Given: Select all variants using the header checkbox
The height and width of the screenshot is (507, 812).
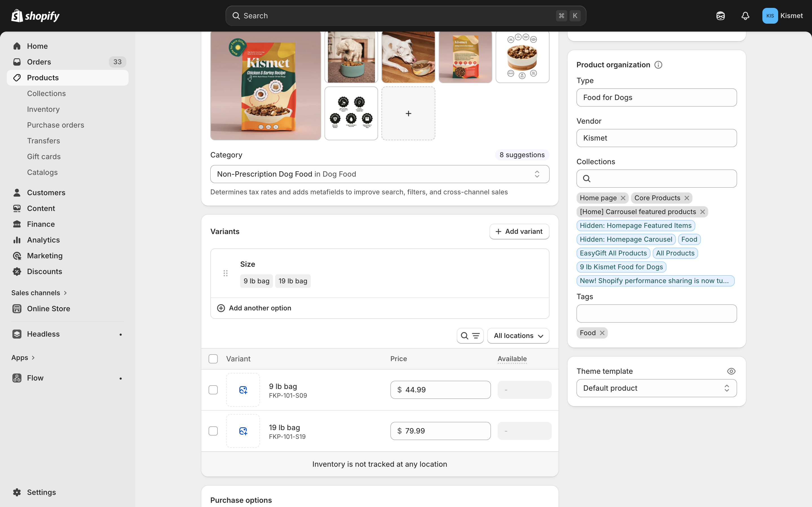Looking at the screenshot, I should point(213,359).
